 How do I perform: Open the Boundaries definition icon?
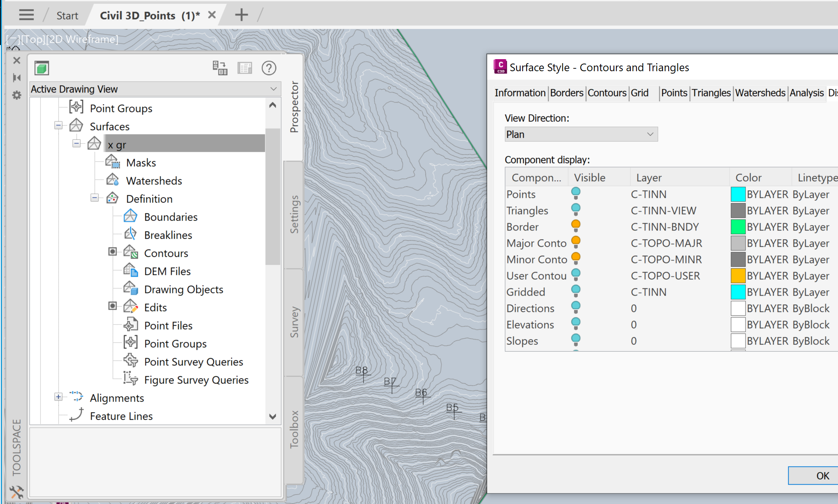tap(130, 216)
